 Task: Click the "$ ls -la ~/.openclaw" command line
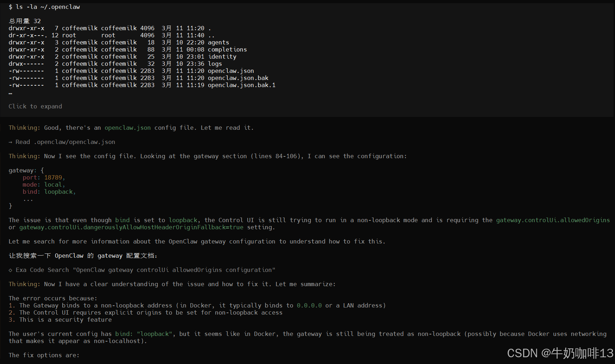44,7
